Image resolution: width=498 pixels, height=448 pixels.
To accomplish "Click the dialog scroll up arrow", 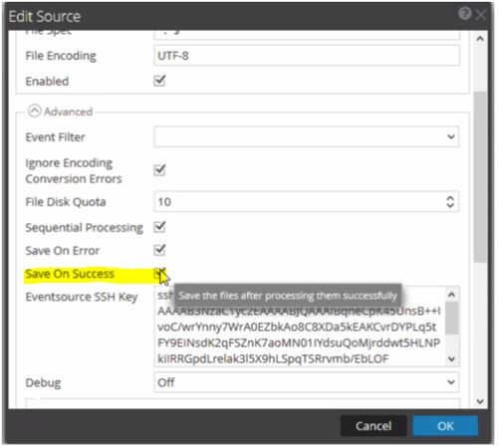I will click(x=480, y=39).
